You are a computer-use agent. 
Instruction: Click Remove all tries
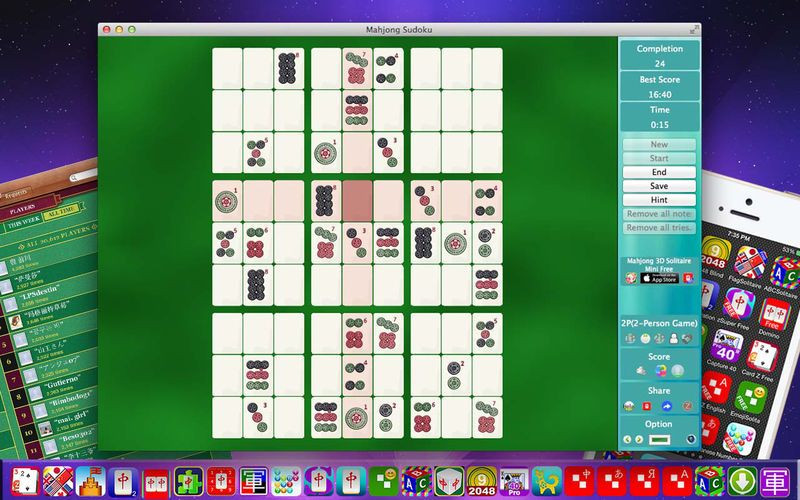659,228
